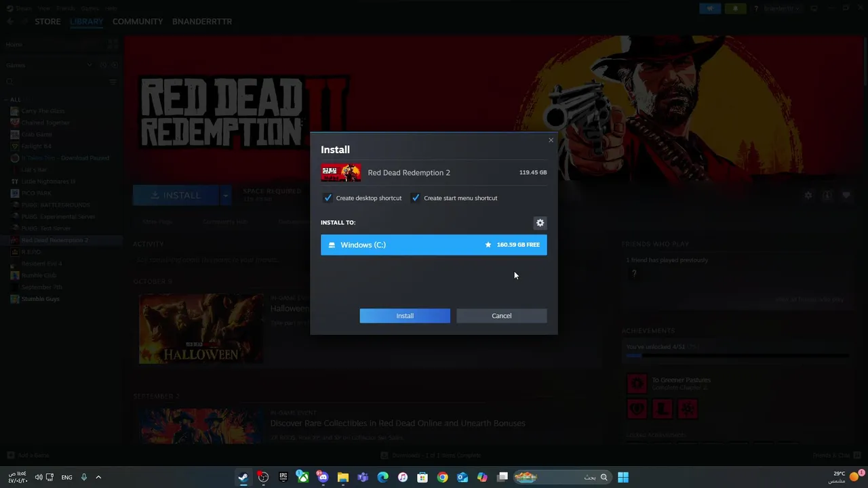Open Discord from taskbar
Screen dimensions: 868x488
[x=323, y=477]
